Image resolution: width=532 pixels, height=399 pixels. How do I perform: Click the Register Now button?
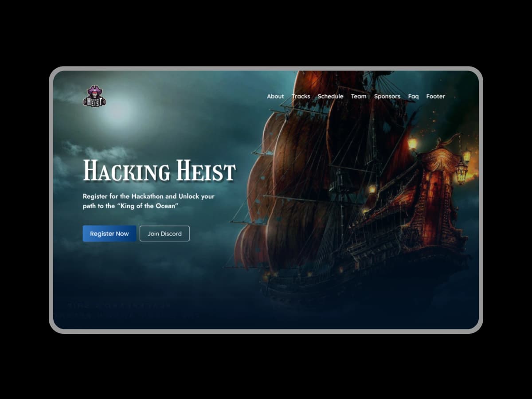[x=109, y=234]
